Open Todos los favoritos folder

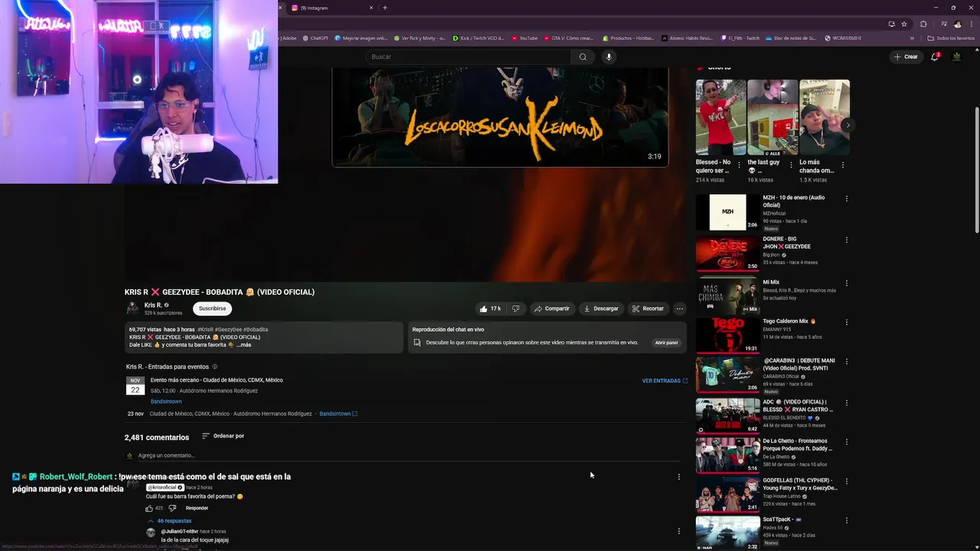pos(951,38)
